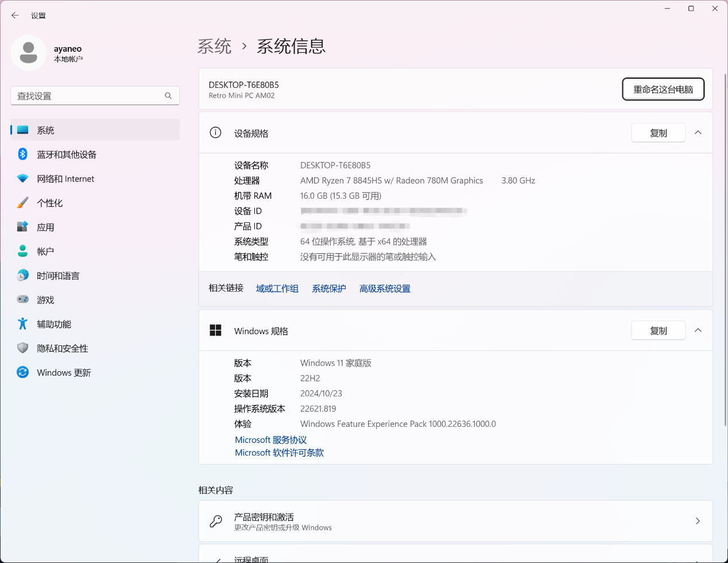The image size is (728, 563).
Task: Expand 产品密钥和激活 arrow
Action: (x=698, y=521)
